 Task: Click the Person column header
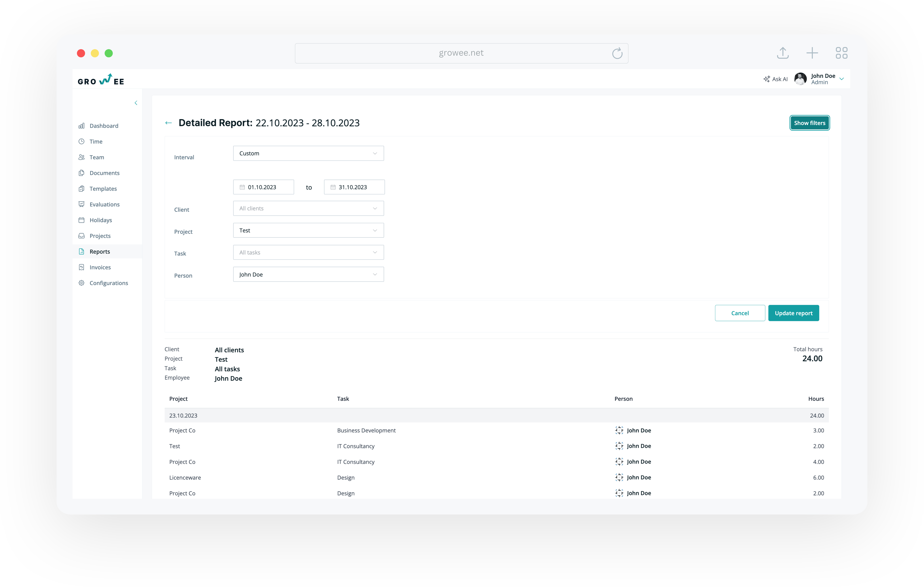click(623, 399)
